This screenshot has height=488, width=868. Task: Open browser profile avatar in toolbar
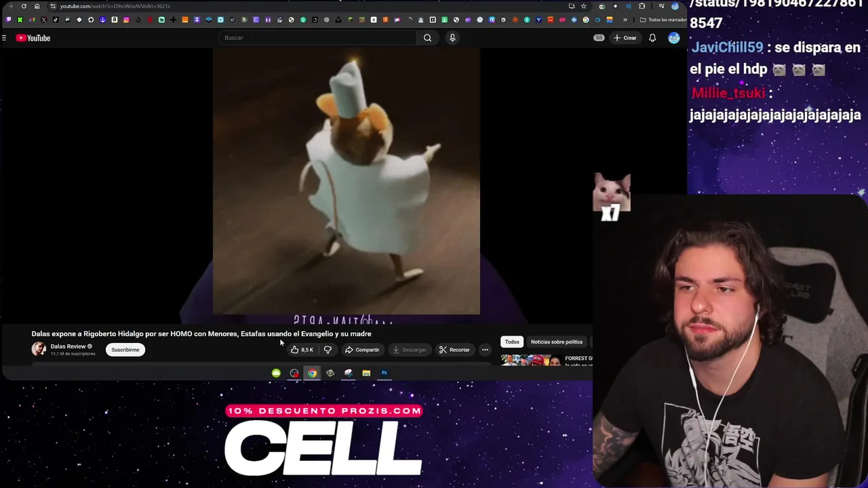point(675,6)
